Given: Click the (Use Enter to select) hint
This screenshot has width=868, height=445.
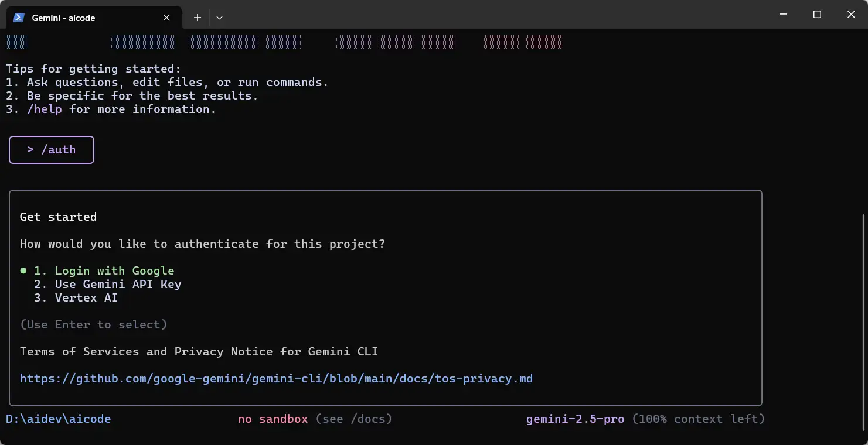Looking at the screenshot, I should pos(93,324).
